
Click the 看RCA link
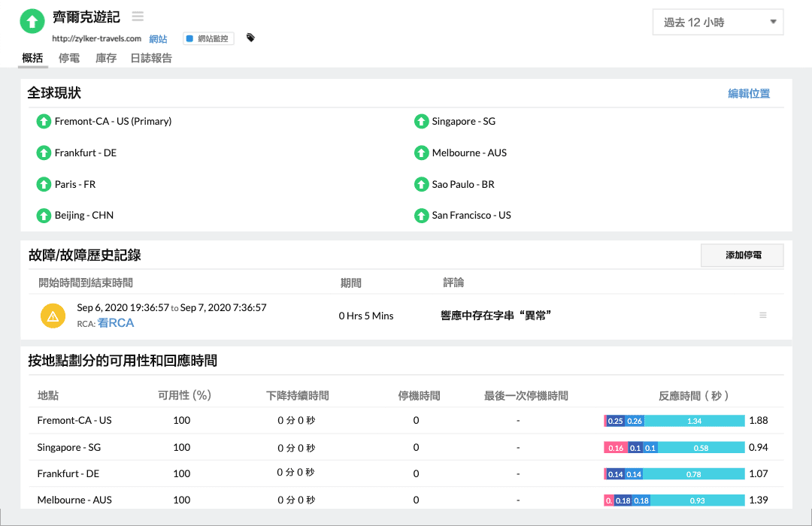(117, 323)
